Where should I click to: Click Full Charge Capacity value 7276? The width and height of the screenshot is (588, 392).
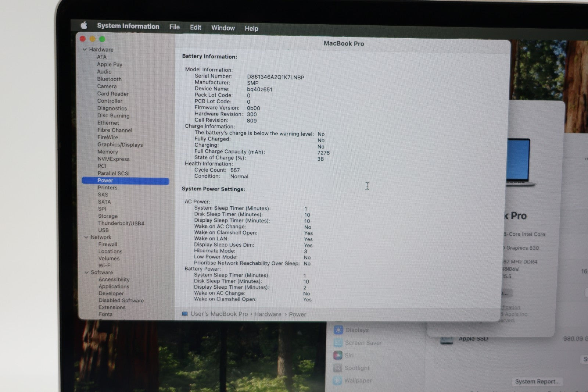323,153
